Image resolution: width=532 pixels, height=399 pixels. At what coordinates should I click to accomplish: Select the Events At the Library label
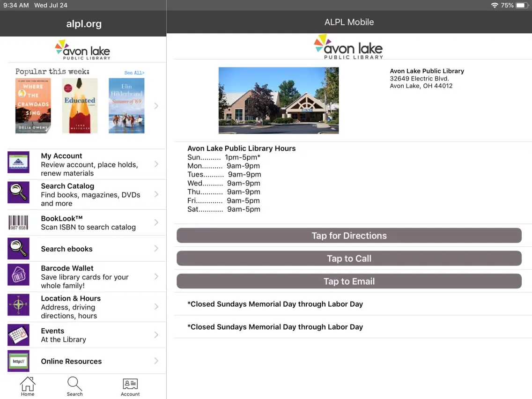click(63, 335)
